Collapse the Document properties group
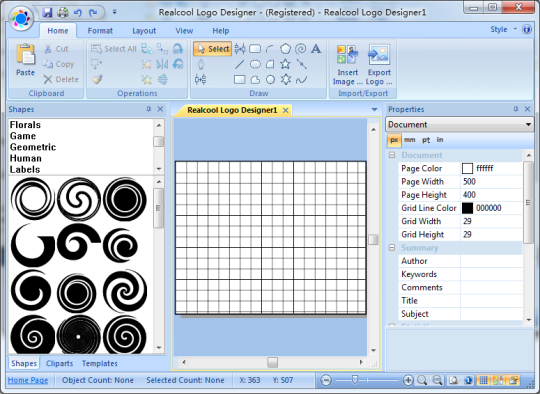The height and width of the screenshot is (394, 540). [392, 155]
